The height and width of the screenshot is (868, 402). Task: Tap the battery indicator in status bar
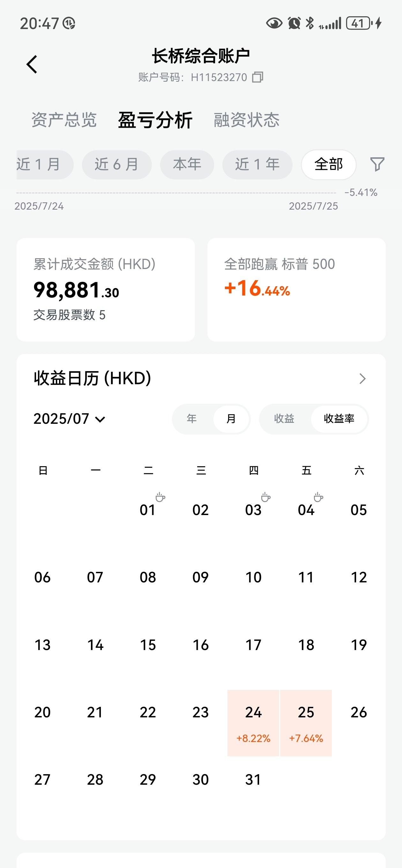tap(359, 23)
